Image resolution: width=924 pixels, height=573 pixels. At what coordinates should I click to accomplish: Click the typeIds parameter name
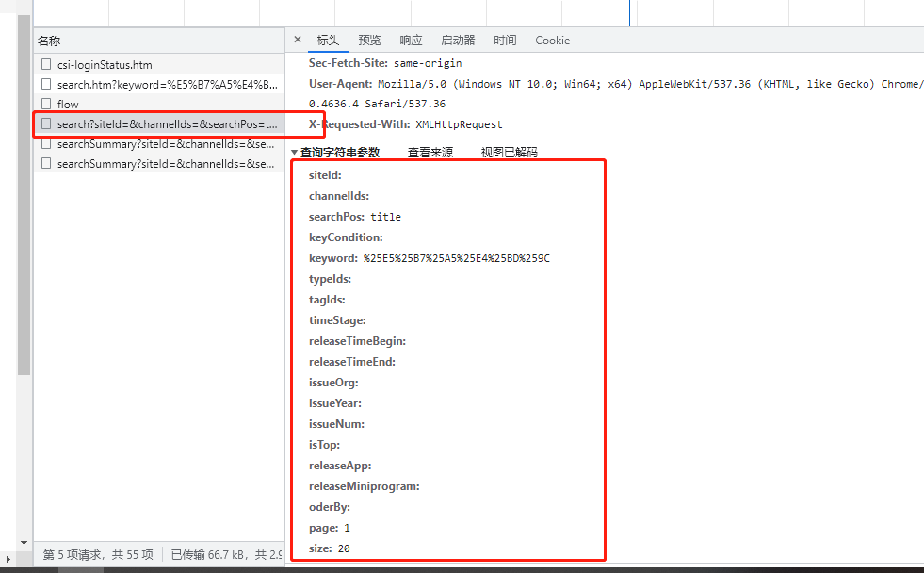pyautogui.click(x=330, y=279)
